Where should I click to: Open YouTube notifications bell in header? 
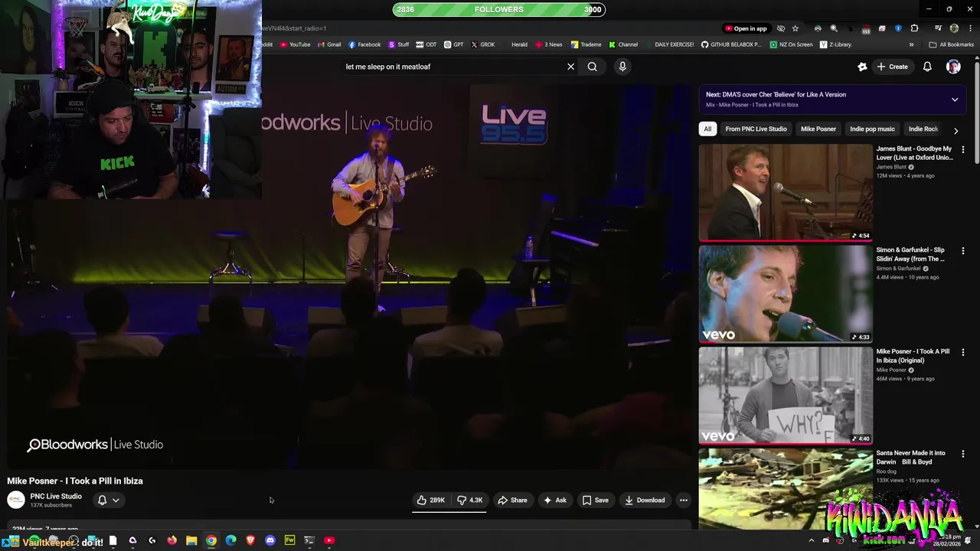927,67
